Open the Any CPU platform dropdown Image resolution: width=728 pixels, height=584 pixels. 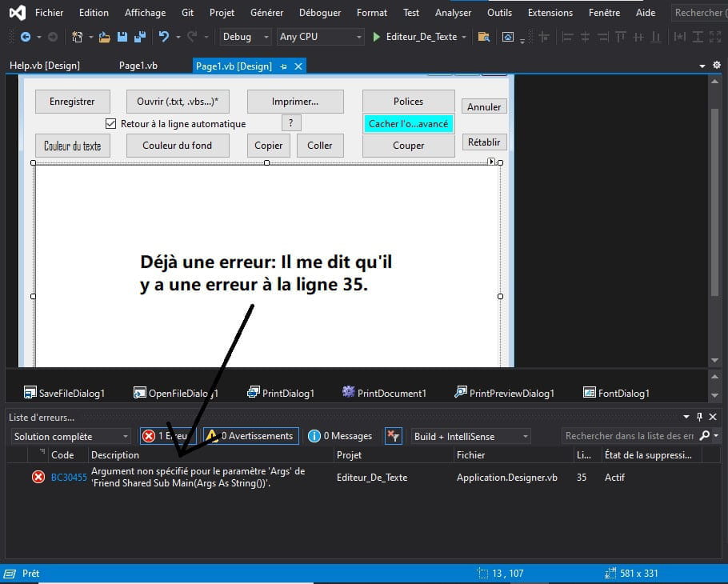(x=320, y=37)
